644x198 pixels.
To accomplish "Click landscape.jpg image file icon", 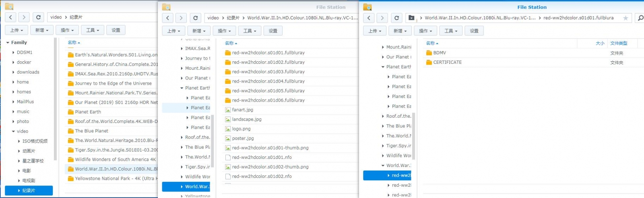I will 228,119.
